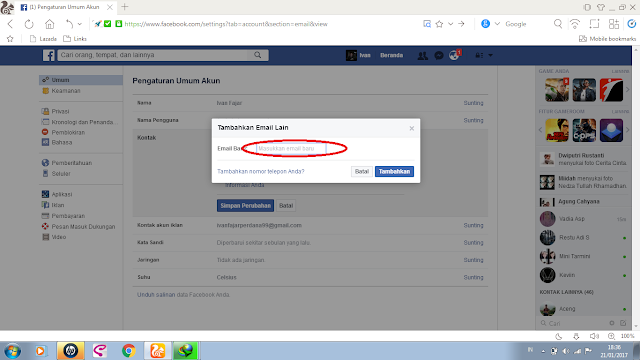Image resolution: width=640 pixels, height=360 pixels.
Task: Click the forward arrow icon near the address bar
Action: [x=461, y=24]
